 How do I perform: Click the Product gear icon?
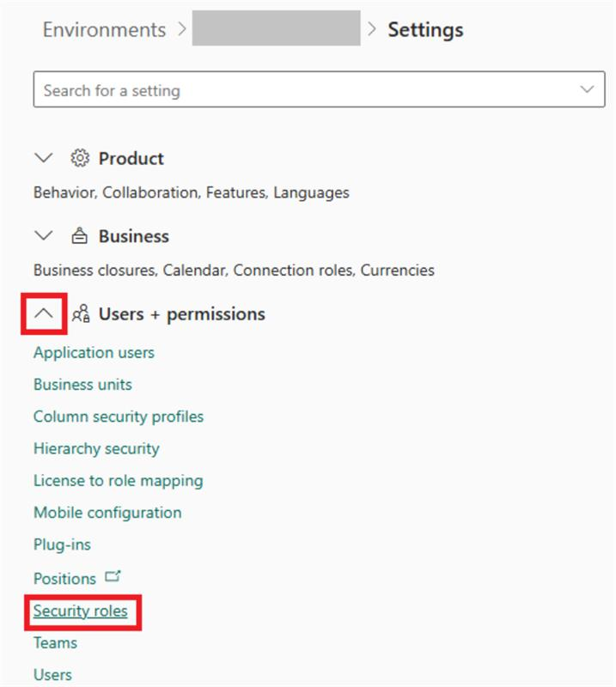point(80,158)
